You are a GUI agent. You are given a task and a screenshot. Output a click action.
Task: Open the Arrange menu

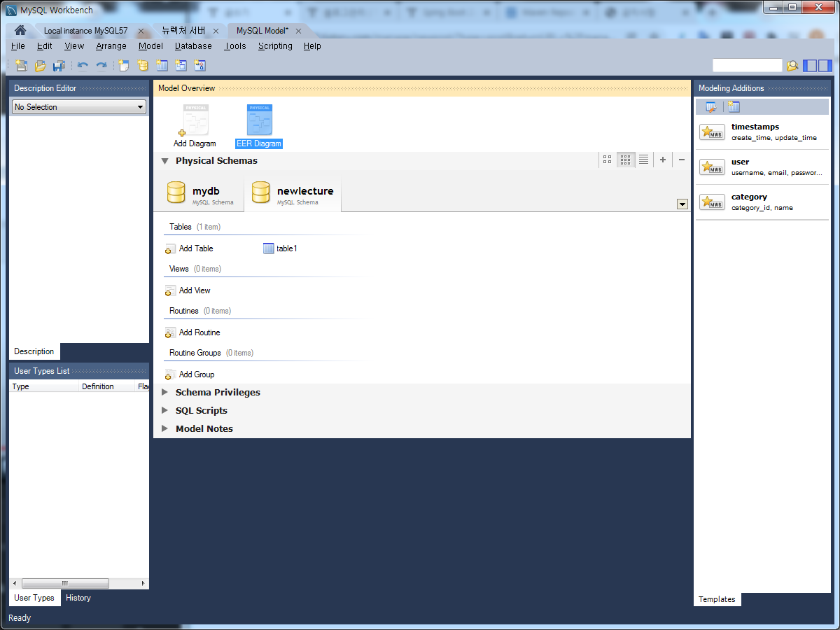point(111,46)
